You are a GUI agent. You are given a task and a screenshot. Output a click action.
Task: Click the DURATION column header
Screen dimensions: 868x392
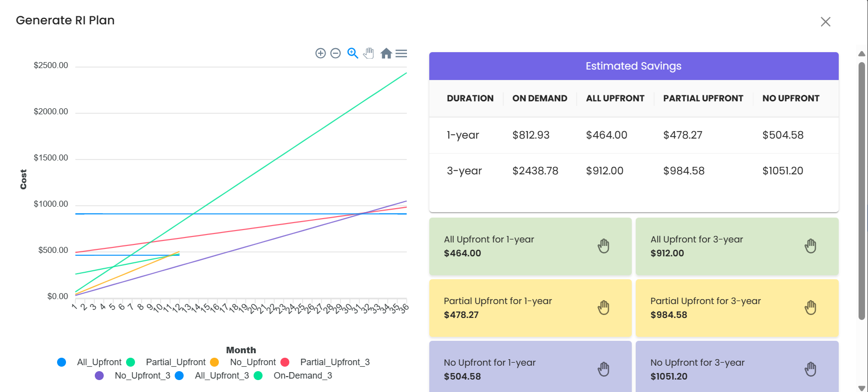coord(470,98)
